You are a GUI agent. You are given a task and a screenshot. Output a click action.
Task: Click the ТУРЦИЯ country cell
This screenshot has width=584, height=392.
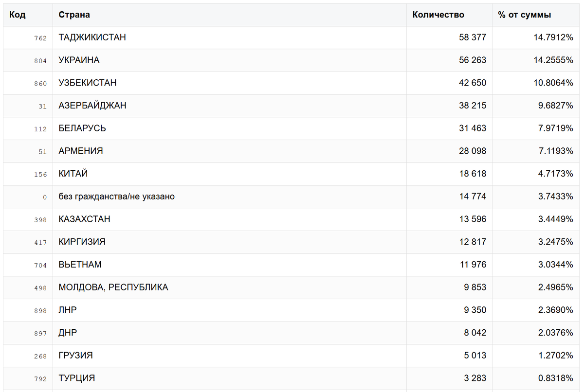tap(77, 378)
